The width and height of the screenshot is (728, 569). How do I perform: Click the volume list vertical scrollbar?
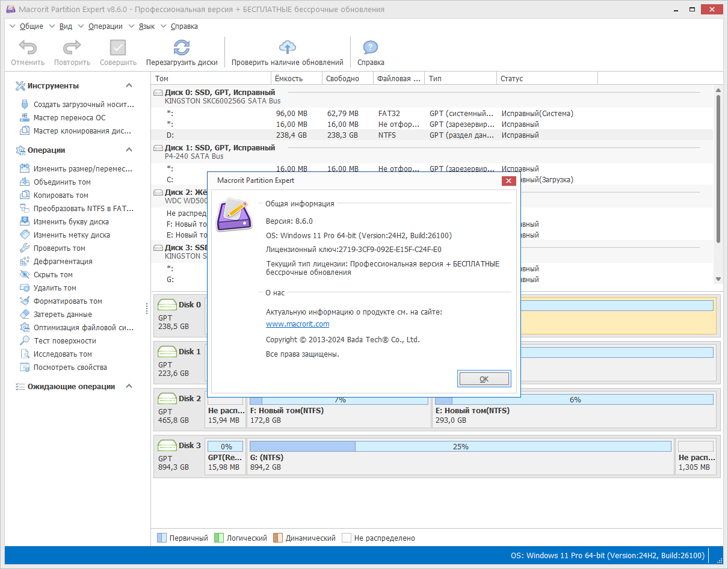pyautogui.click(x=718, y=185)
